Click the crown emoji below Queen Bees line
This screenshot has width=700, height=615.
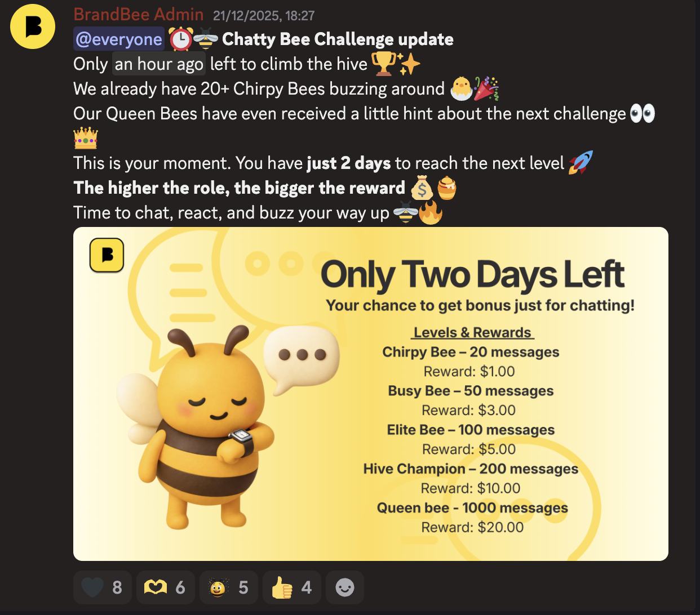click(x=86, y=138)
